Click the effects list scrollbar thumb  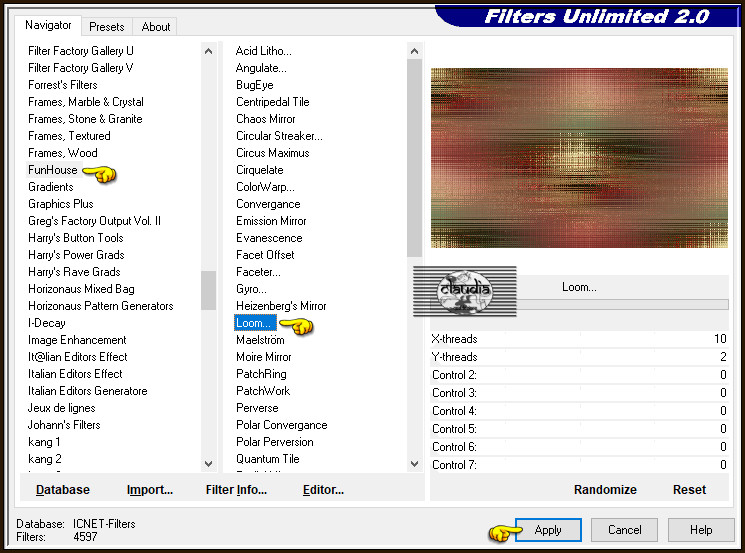pyautogui.click(x=414, y=158)
